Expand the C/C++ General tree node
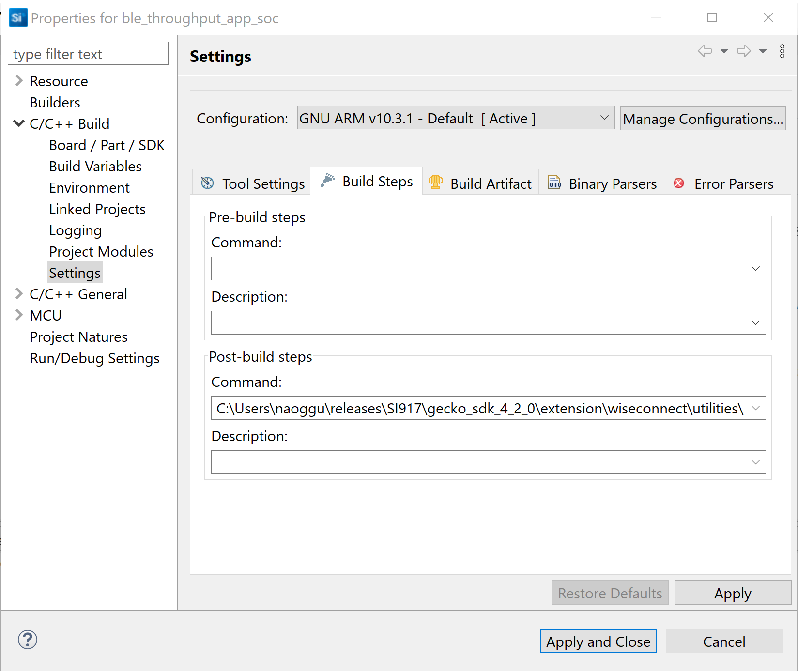The image size is (798, 672). [x=19, y=293]
